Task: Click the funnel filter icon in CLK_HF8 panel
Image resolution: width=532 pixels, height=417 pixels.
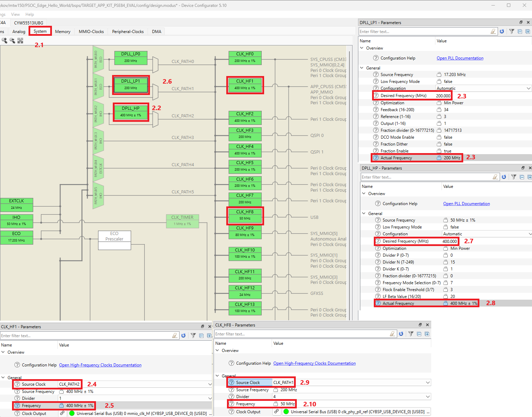Action: coord(411,334)
